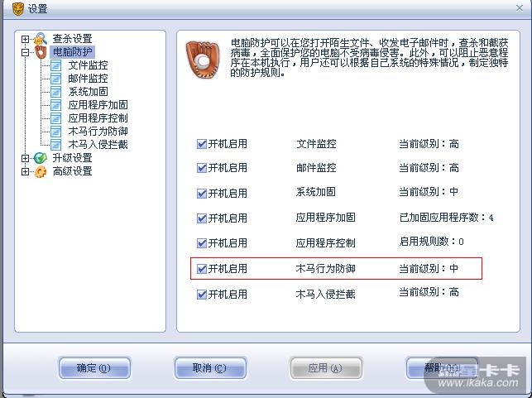Select 升级设置 in the tree
532x398 pixels.
72,158
